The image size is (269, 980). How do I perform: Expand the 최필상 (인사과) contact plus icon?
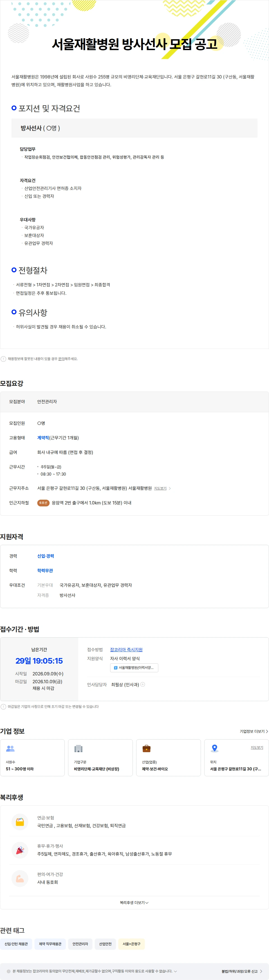pyautogui.click(x=143, y=684)
